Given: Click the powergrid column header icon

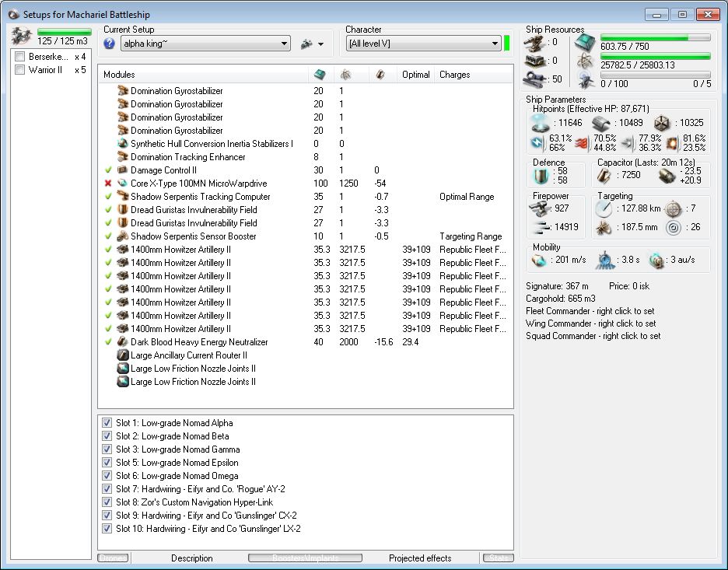Looking at the screenshot, I should click(345, 75).
